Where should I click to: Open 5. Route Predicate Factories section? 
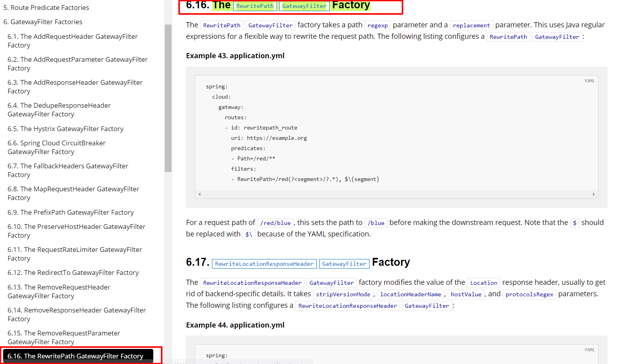(46, 8)
